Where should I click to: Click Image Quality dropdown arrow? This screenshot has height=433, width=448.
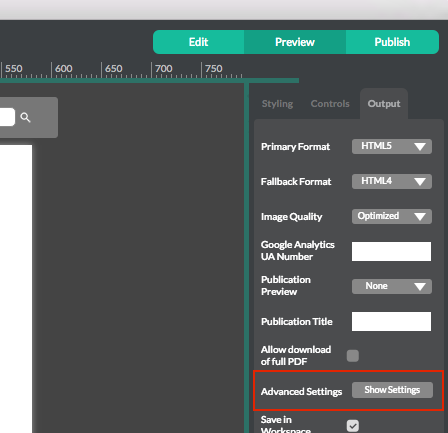pos(420,217)
